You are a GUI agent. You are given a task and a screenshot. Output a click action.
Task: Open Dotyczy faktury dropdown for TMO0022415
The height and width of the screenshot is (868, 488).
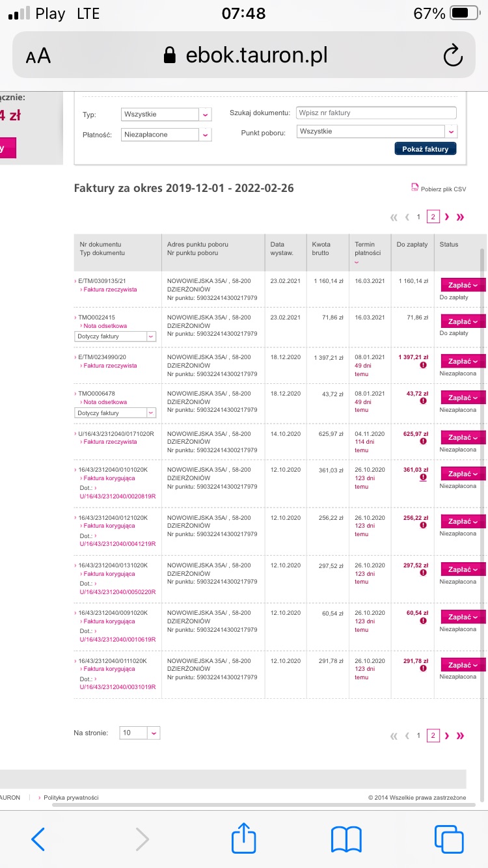coord(116,336)
